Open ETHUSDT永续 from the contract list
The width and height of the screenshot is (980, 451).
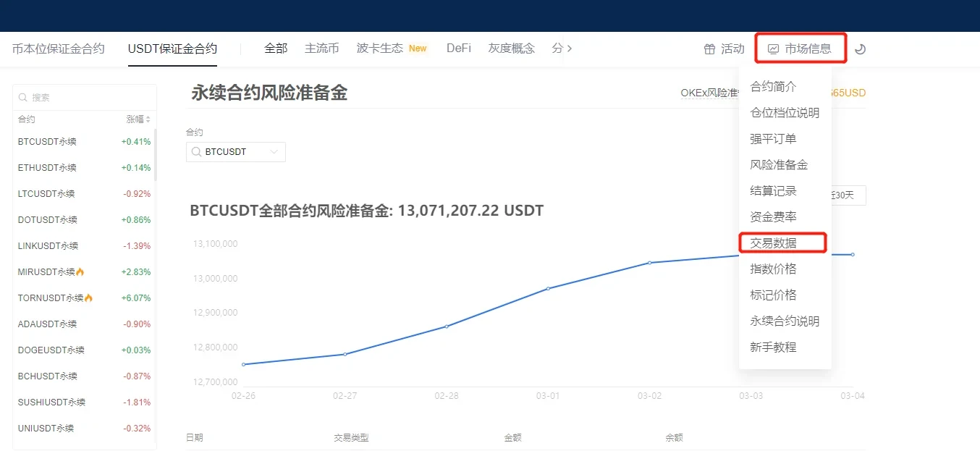point(47,168)
